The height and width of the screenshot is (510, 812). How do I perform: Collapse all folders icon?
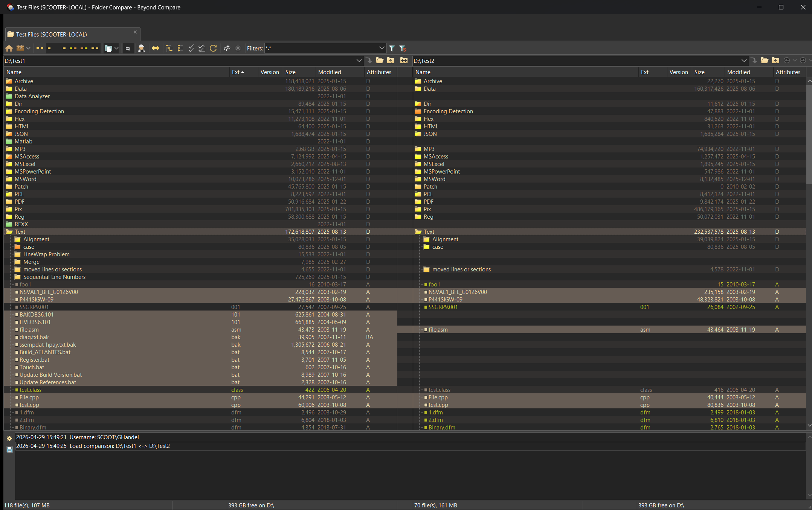(180, 48)
